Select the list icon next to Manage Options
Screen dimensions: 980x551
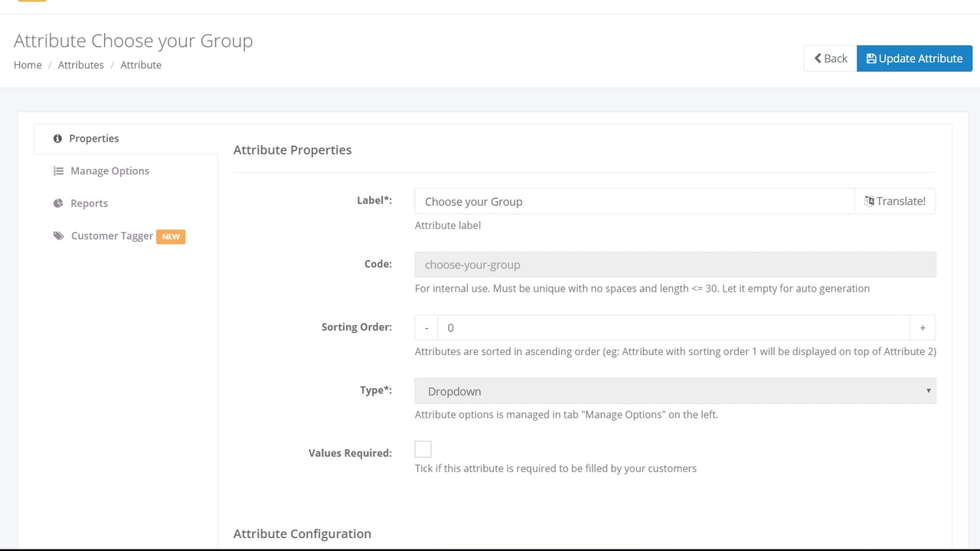click(59, 171)
